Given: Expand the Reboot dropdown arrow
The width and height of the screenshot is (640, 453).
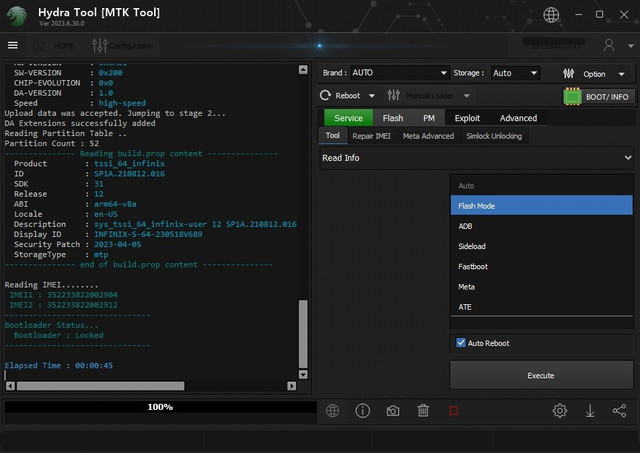Looking at the screenshot, I should (371, 96).
